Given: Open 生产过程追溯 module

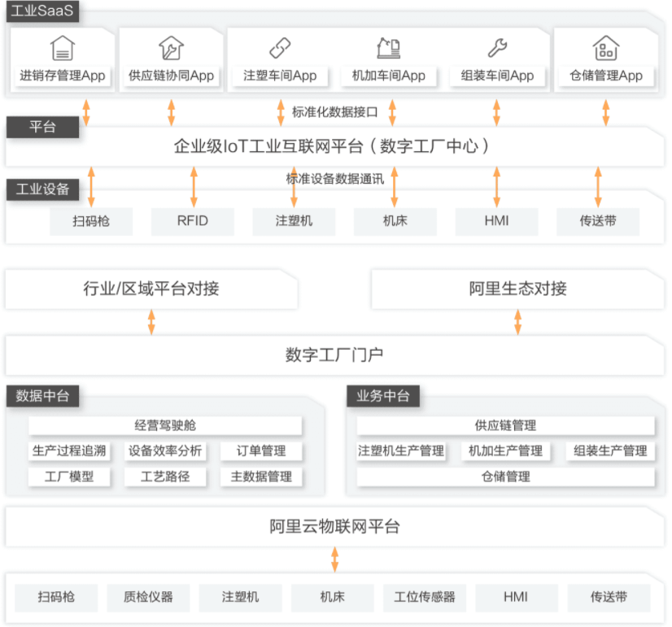Looking at the screenshot, I should coord(69,451).
